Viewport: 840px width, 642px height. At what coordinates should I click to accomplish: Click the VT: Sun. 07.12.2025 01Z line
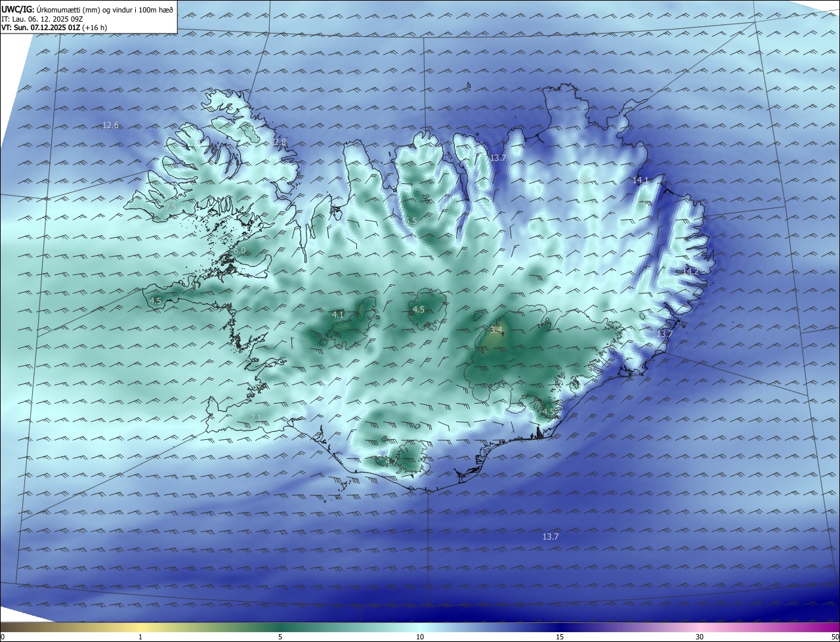point(54,28)
